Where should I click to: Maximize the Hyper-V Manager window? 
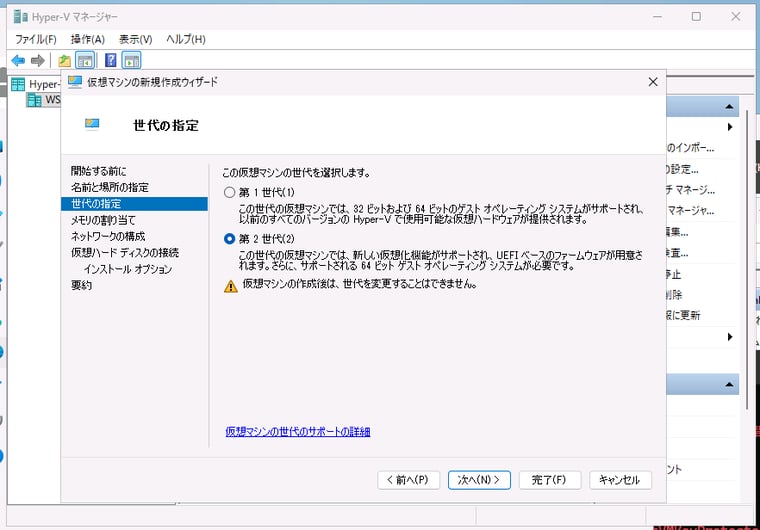coord(696,16)
